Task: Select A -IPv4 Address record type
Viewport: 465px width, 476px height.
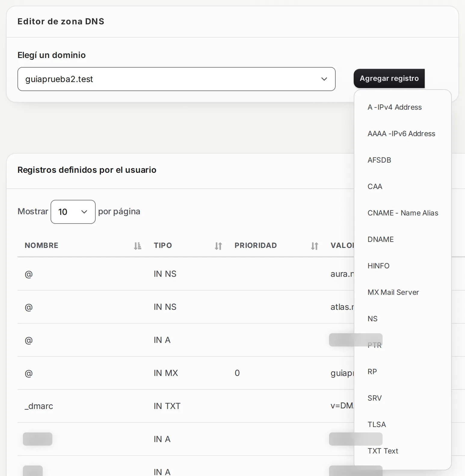Action: point(394,107)
